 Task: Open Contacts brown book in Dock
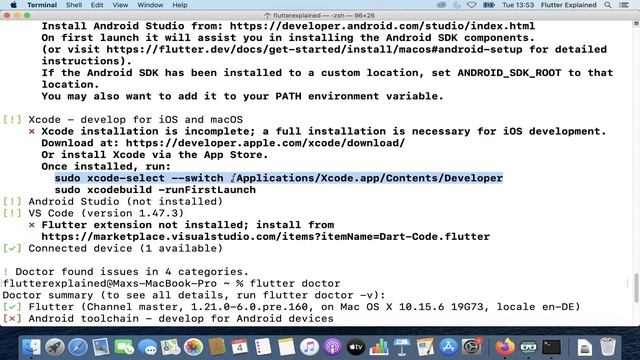pyautogui.click(x=217, y=347)
